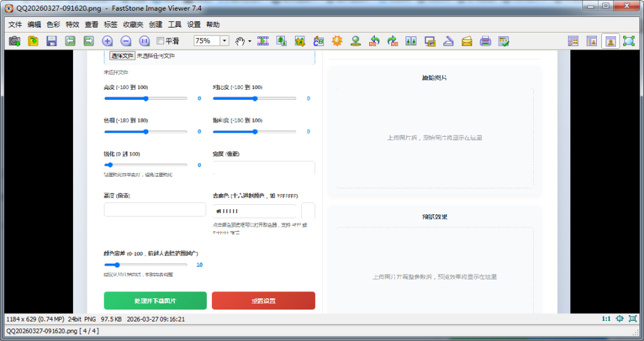This screenshot has width=644, height=341.
Task: Click the screen capture monitors icon
Action: click(x=430, y=41)
